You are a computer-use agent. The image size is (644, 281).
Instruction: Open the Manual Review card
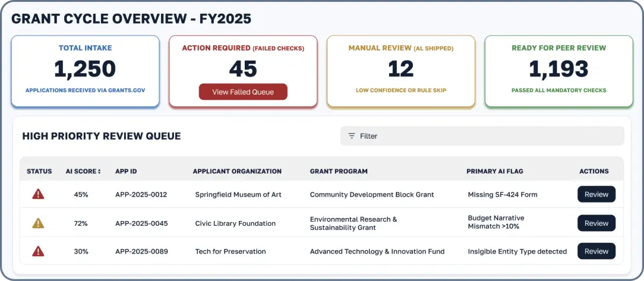[401, 71]
